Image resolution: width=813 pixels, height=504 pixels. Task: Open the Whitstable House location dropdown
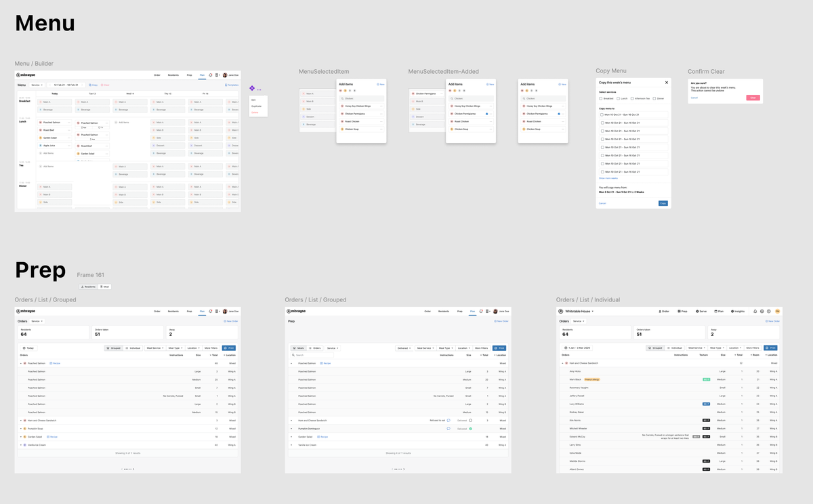tap(579, 312)
